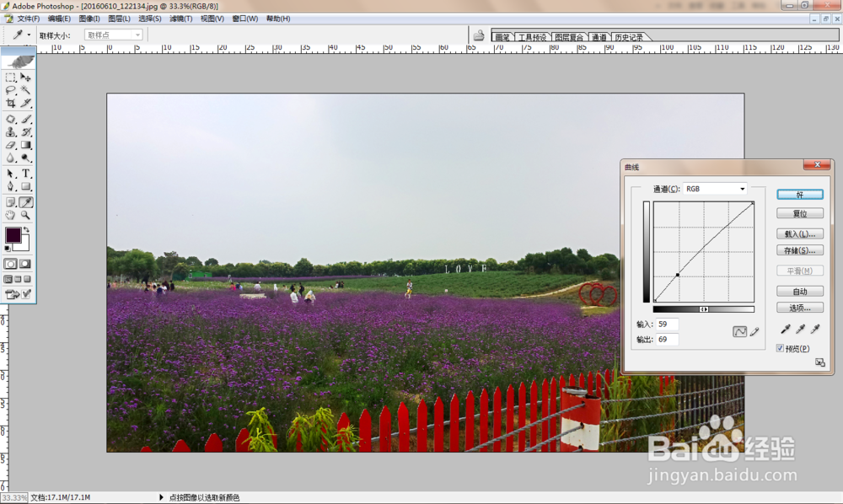Swap foreground and background colors

click(x=26, y=230)
